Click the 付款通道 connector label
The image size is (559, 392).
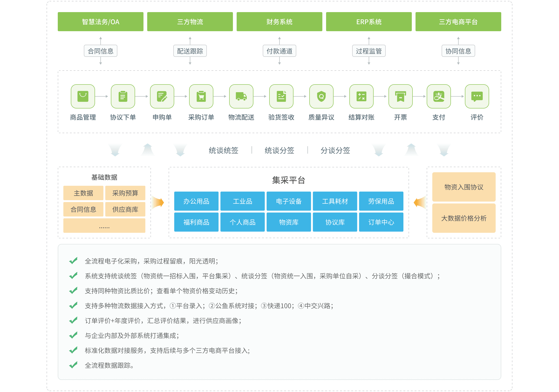pyautogui.click(x=279, y=51)
